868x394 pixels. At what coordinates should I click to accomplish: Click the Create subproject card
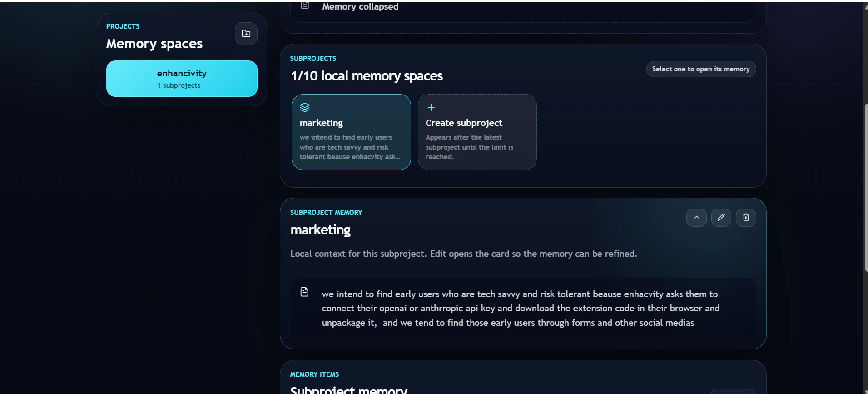pos(477,132)
